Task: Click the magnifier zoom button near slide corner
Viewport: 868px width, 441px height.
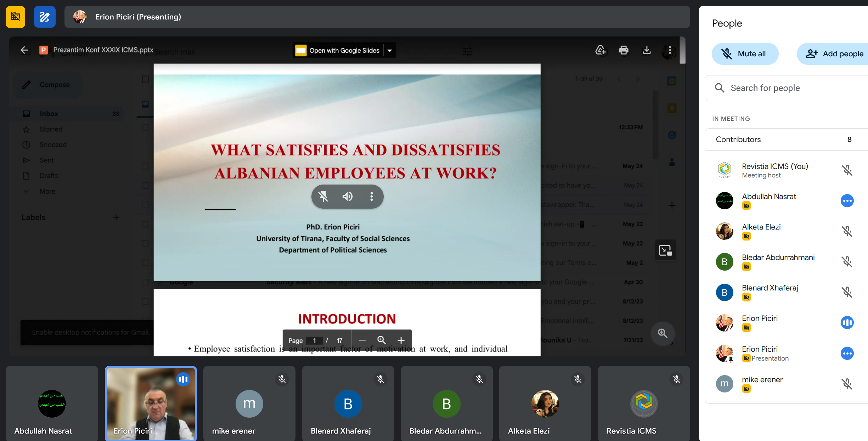Action: (663, 333)
